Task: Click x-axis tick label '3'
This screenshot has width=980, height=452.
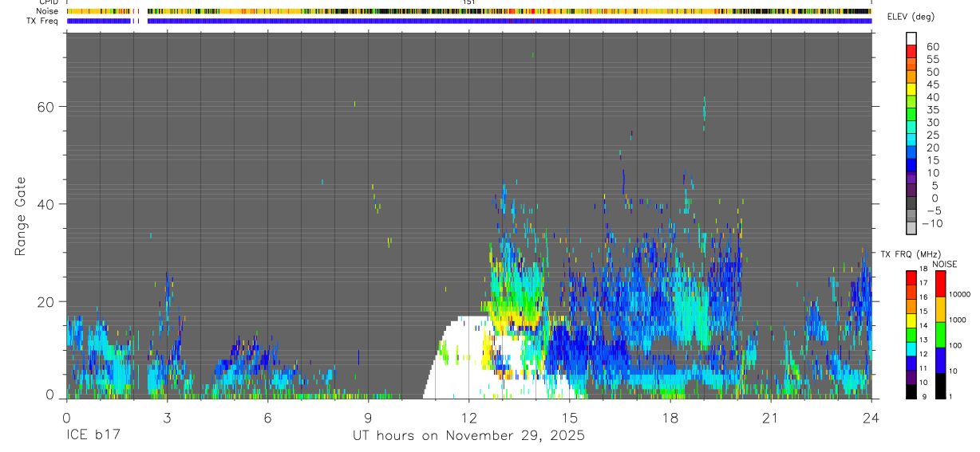Action: tap(167, 418)
